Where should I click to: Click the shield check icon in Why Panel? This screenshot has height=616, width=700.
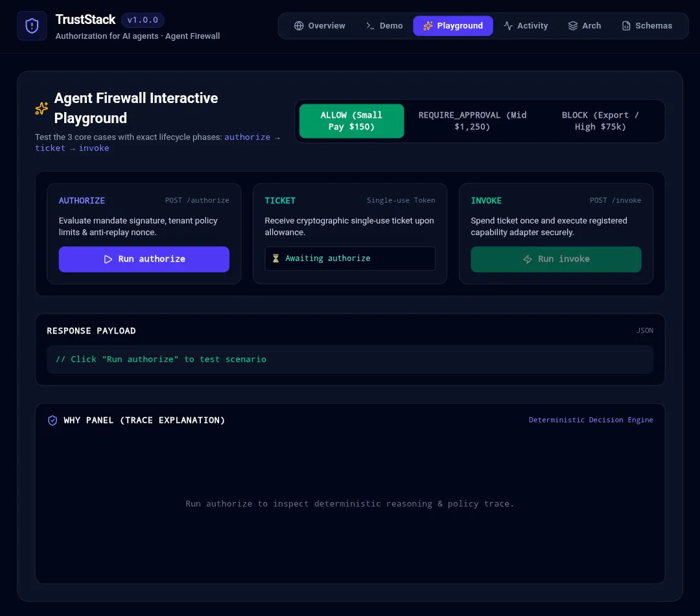(52, 420)
